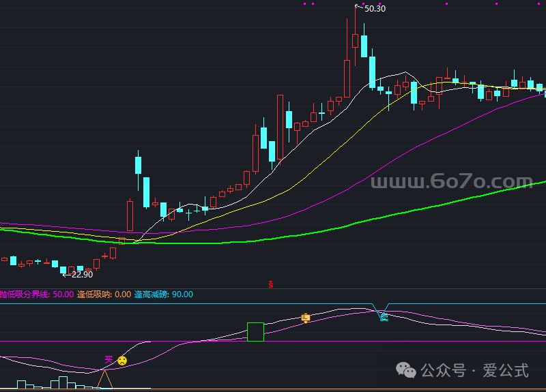
Task: Select the 逢高减磅 90.00 indicator label
Action: point(164,295)
